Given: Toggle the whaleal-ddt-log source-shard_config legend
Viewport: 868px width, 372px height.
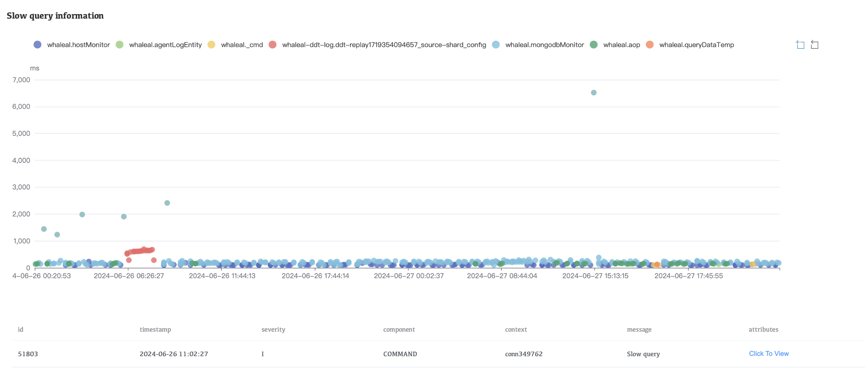Looking at the screenshot, I should tap(377, 45).
